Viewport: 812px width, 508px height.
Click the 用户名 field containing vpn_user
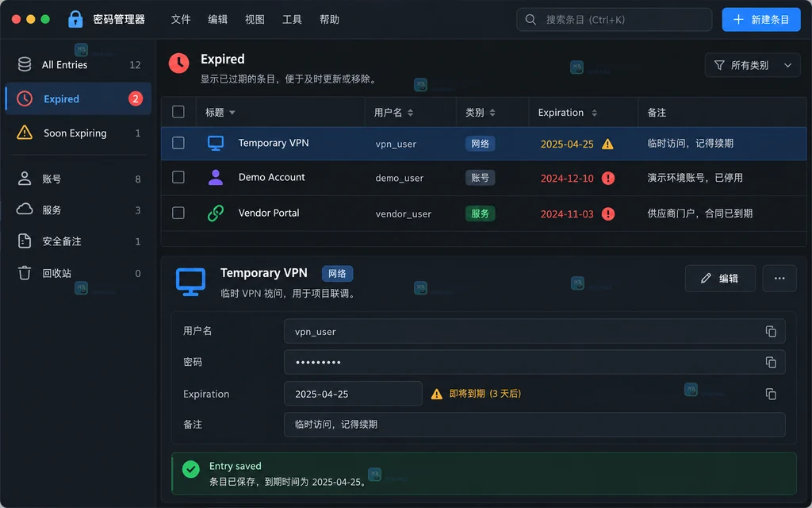534,331
